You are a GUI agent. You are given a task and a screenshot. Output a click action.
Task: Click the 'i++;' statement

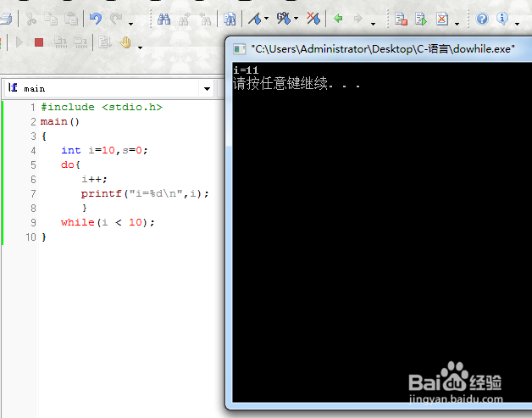(94, 179)
